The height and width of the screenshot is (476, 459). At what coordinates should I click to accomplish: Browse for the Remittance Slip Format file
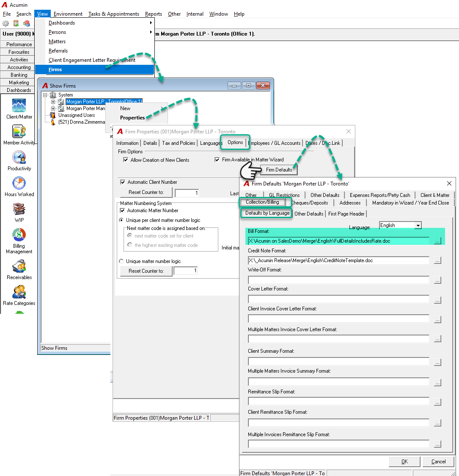click(437, 402)
